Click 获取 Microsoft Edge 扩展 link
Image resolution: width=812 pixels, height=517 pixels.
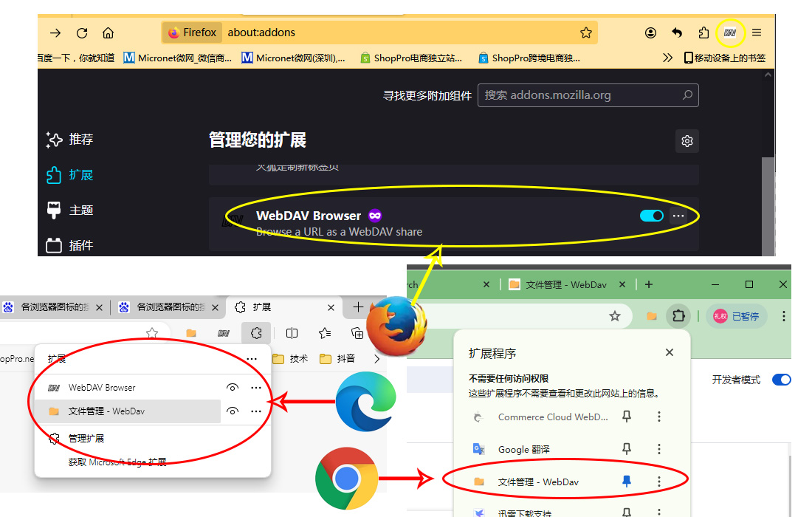[117, 462]
